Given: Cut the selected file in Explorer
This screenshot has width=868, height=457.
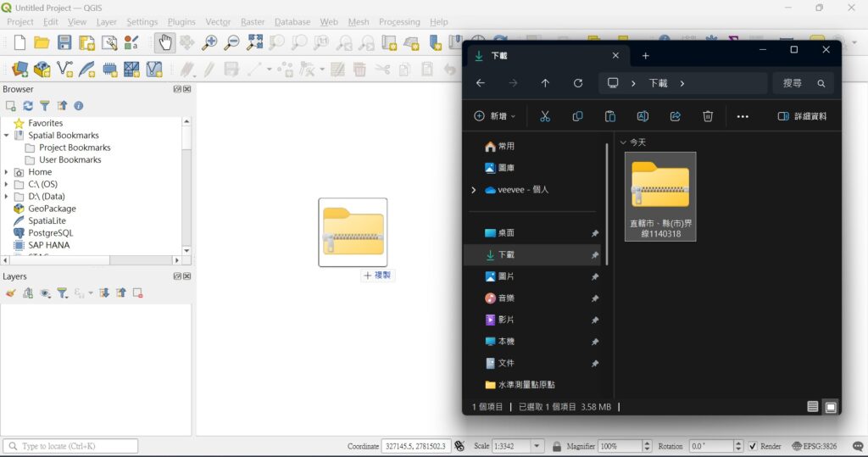Looking at the screenshot, I should 545,116.
